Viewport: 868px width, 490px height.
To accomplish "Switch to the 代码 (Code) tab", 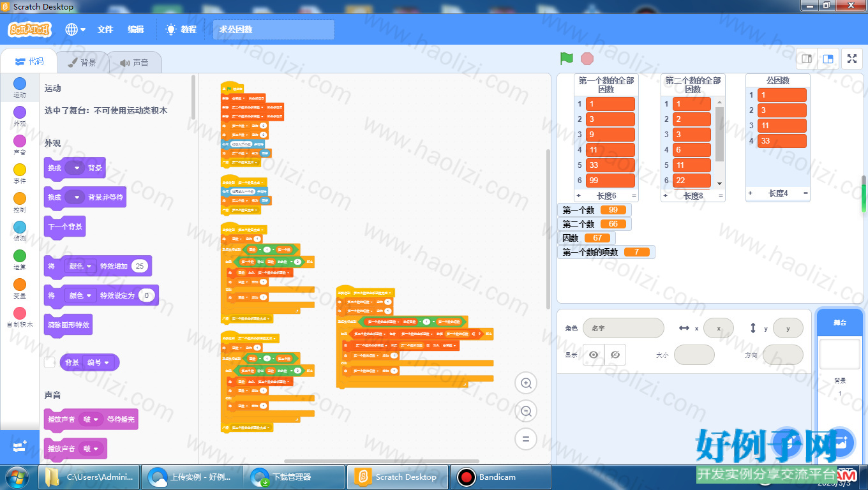I will (29, 61).
